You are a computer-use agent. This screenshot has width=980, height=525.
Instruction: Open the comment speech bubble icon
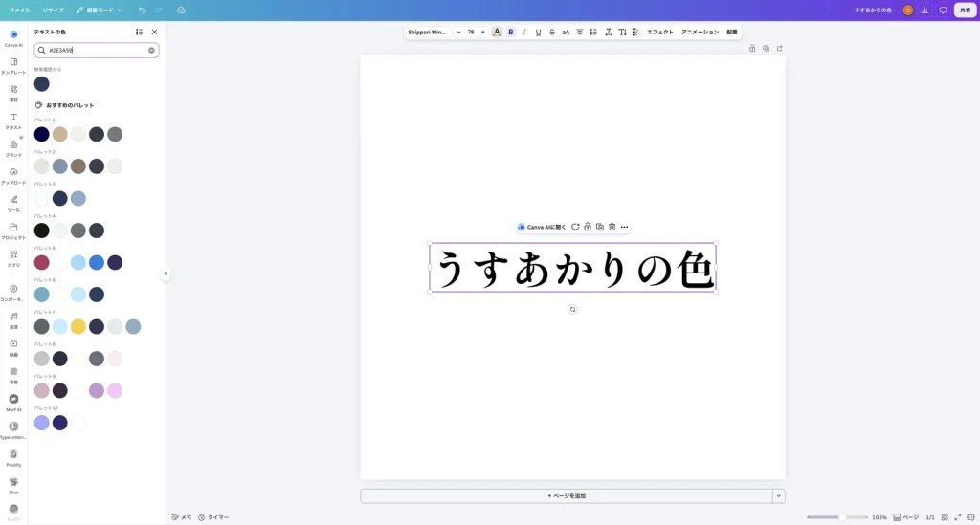(943, 10)
